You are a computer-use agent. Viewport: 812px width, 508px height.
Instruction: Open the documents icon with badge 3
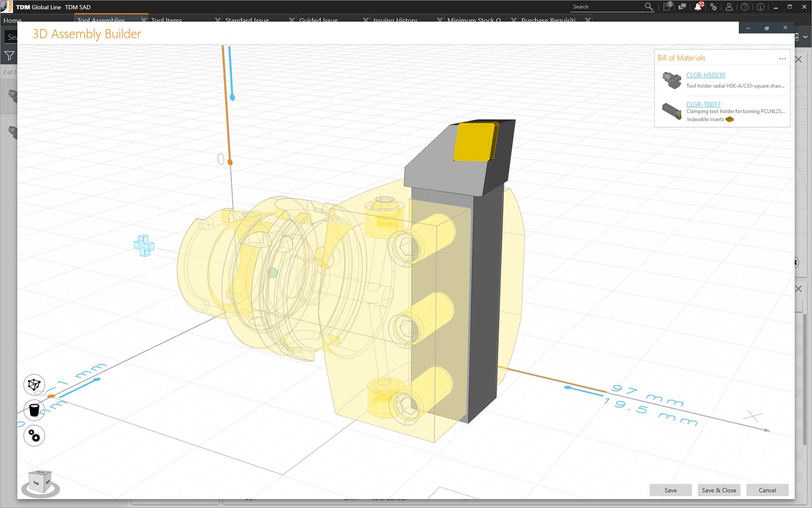tap(667, 7)
